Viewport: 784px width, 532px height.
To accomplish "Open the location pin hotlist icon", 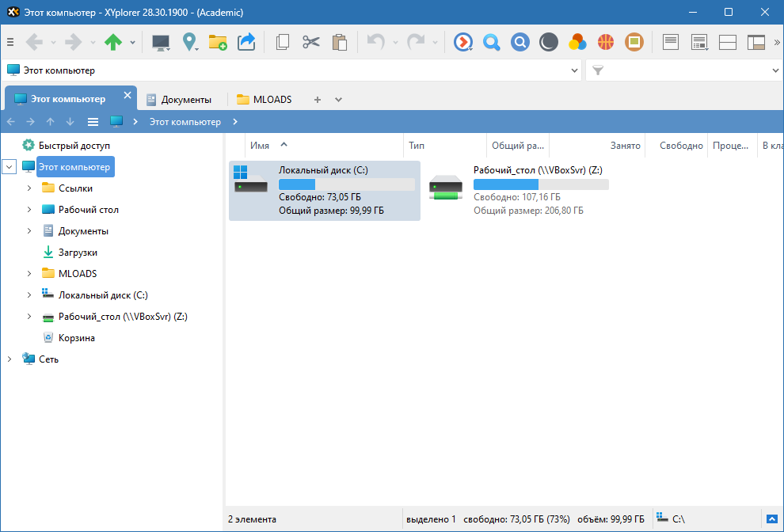I will pos(189,43).
